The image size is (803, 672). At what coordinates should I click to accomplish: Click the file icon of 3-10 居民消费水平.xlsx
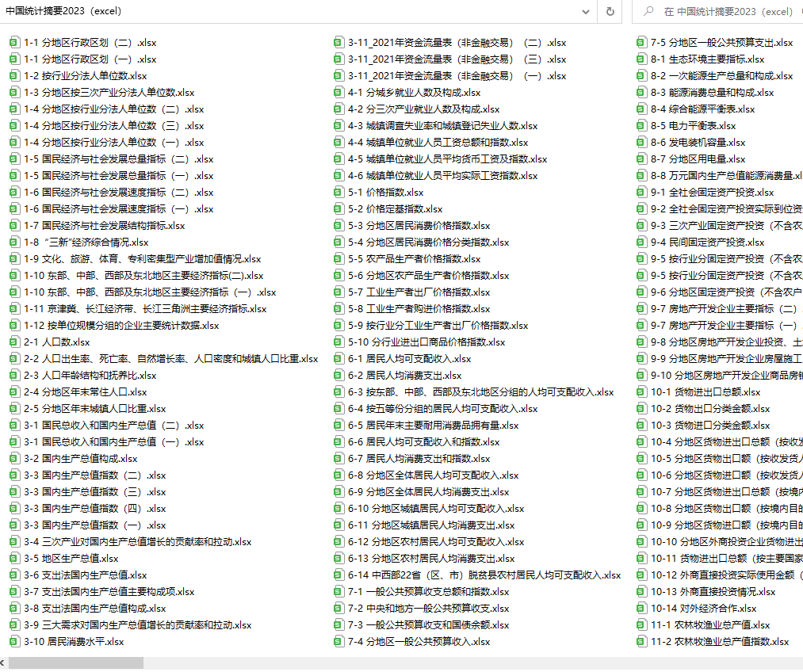point(15,641)
